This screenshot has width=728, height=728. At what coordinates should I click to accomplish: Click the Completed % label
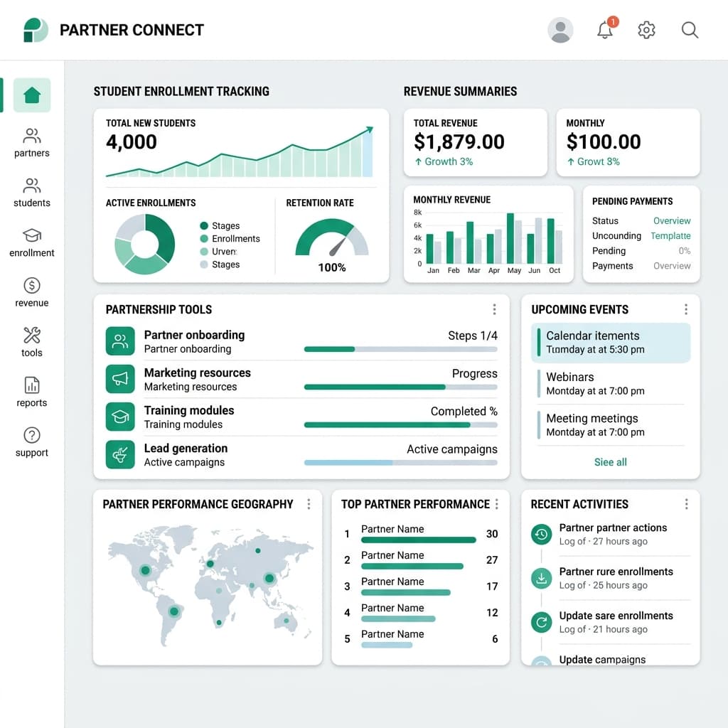click(x=464, y=412)
